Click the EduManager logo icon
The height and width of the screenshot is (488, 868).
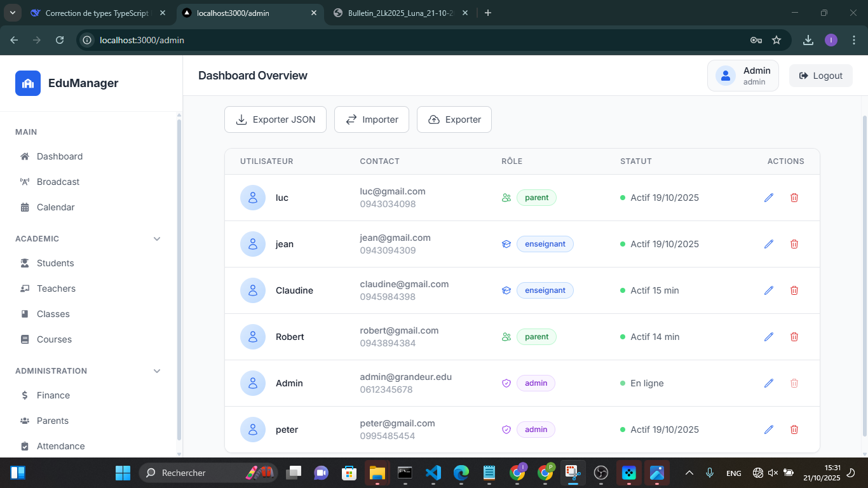28,83
